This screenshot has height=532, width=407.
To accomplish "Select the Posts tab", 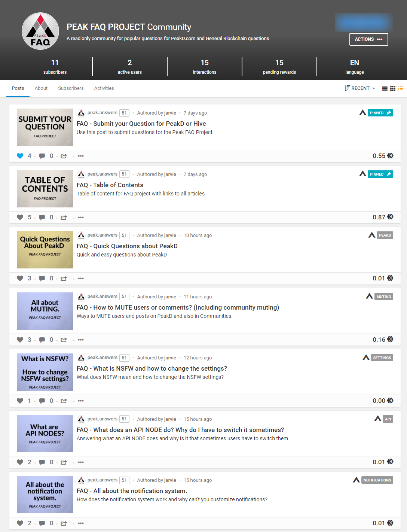I will [x=18, y=88].
